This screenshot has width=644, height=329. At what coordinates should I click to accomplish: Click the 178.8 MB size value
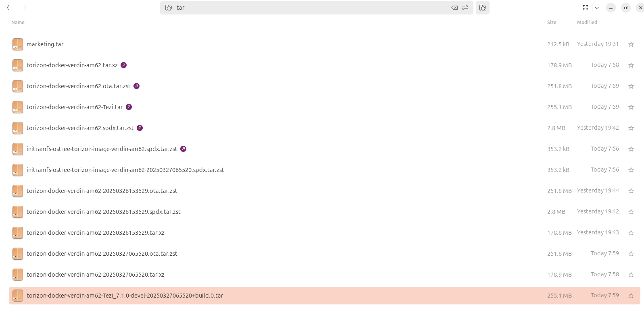coord(559,233)
